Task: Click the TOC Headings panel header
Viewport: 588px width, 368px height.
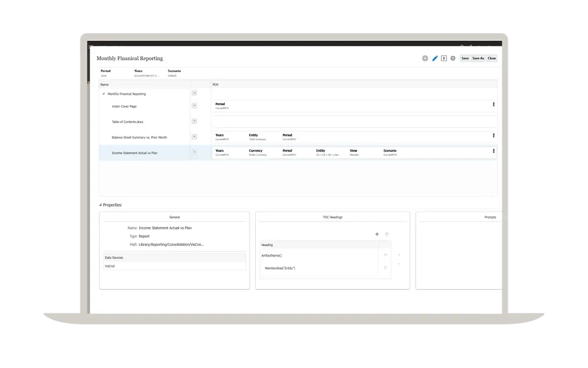Action: (332, 217)
